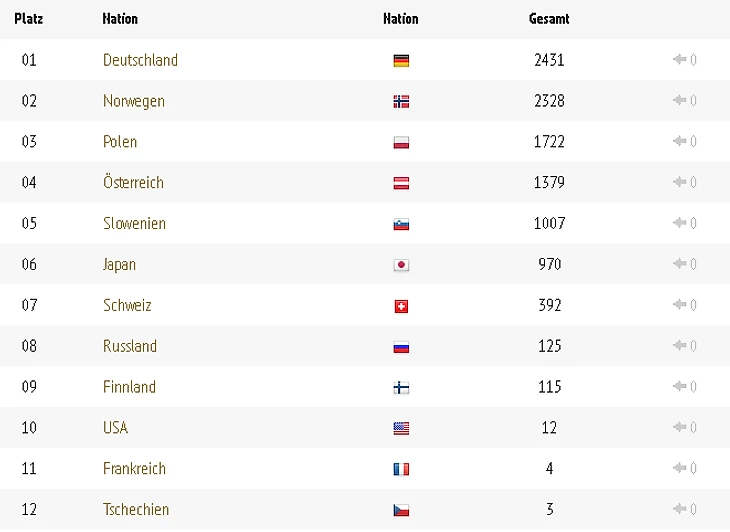Image resolution: width=730 pixels, height=532 pixels.
Task: Click the Platz column header
Action: 28,19
